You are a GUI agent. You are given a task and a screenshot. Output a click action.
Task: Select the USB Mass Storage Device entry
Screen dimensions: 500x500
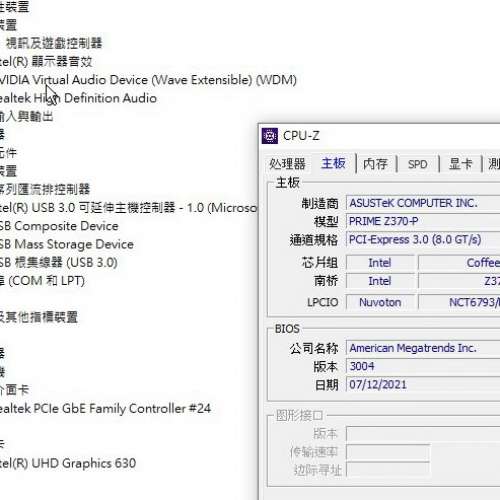point(67,244)
